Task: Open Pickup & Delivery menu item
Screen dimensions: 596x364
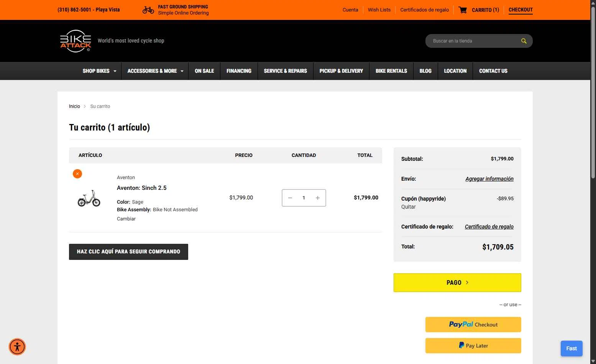Action: (341, 71)
